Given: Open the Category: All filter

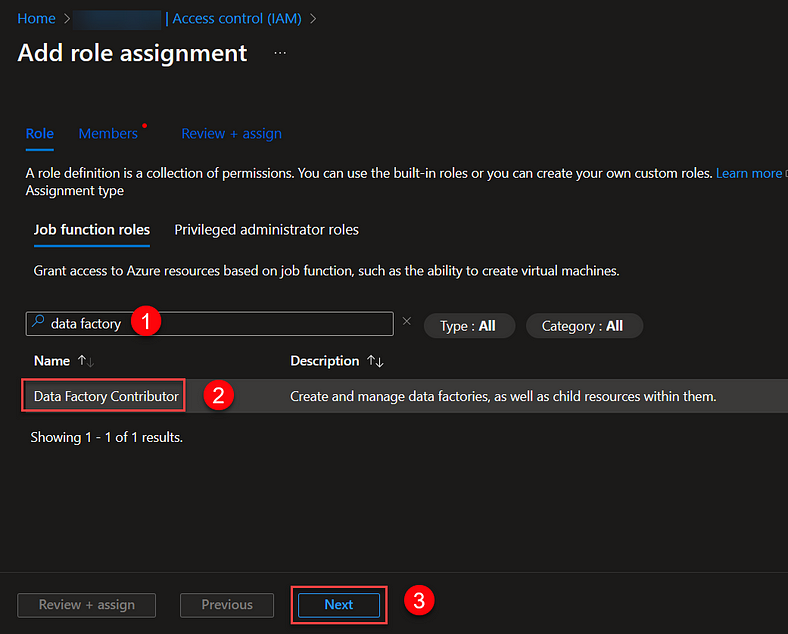Looking at the screenshot, I should (x=583, y=326).
